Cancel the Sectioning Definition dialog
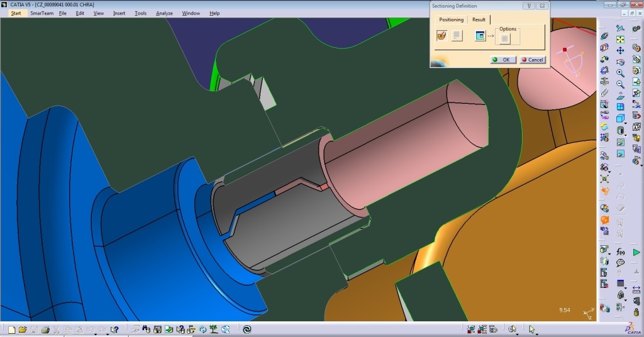The width and height of the screenshot is (644, 337). coord(532,60)
